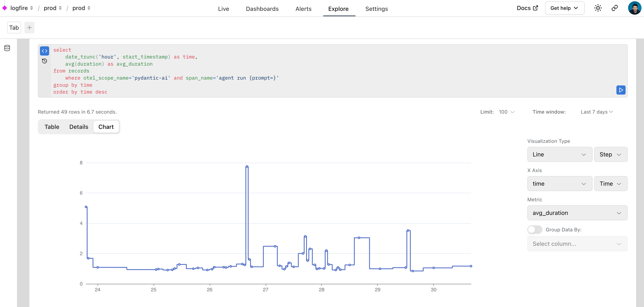The height and width of the screenshot is (307, 644).
Task: Click the Get help button
Action: (x=565, y=8)
